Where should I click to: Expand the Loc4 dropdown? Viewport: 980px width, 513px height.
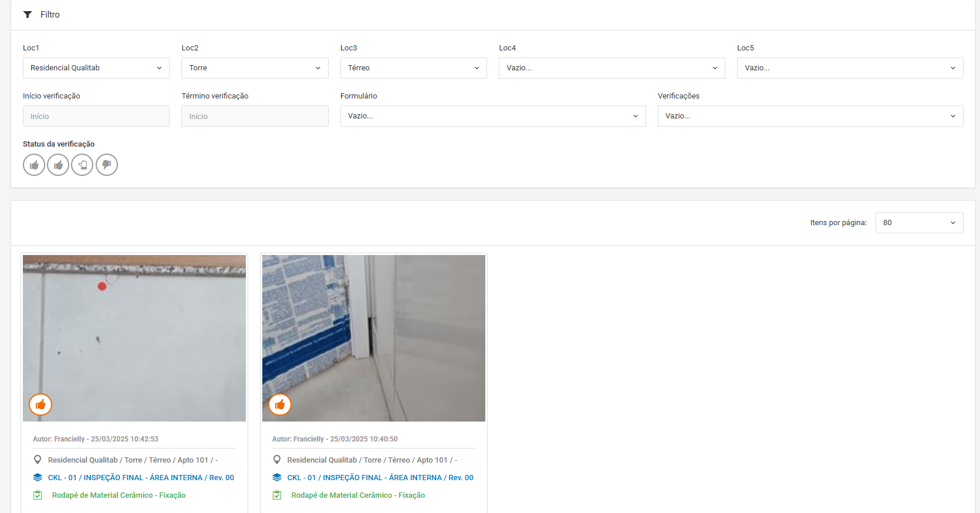pos(612,68)
